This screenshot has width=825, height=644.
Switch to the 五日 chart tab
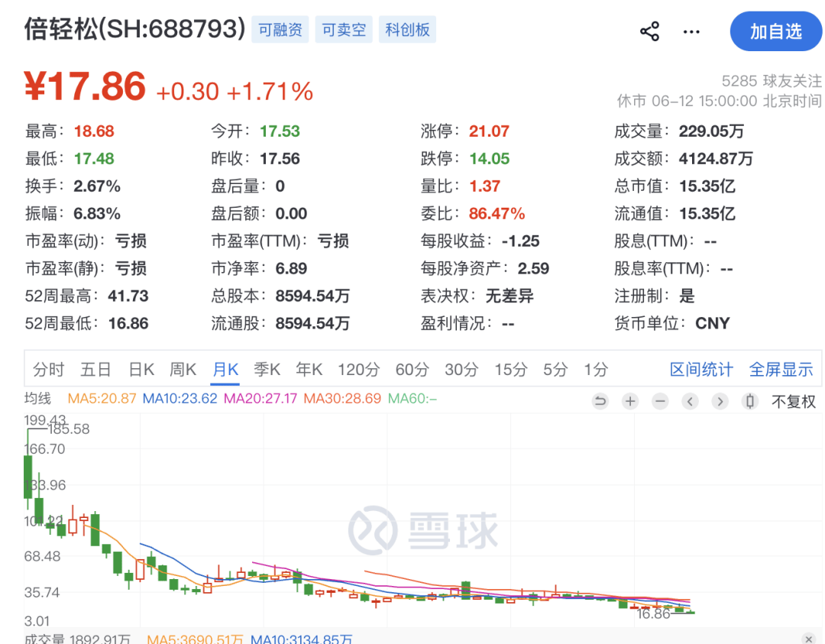tap(95, 369)
